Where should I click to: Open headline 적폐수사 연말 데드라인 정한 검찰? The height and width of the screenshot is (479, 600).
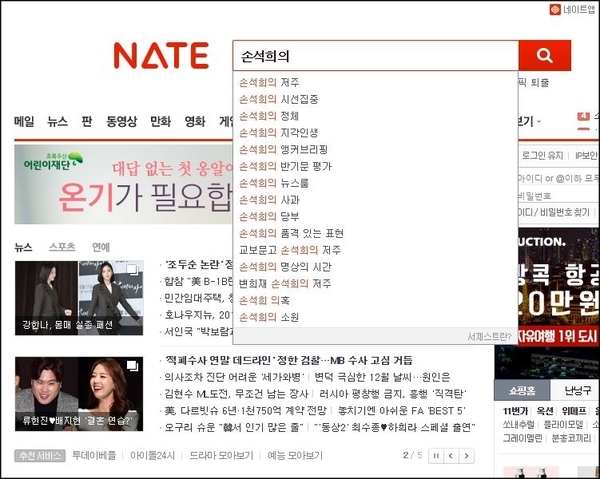289,360
